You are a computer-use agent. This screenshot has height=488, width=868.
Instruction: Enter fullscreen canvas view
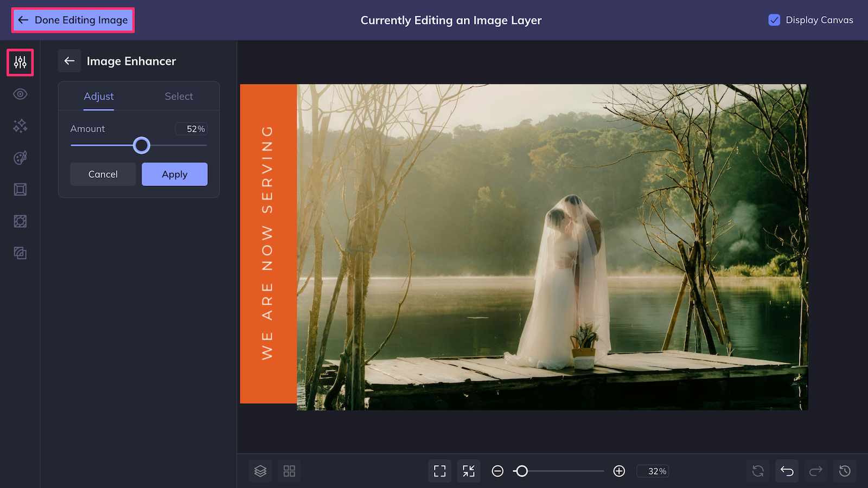click(x=439, y=471)
